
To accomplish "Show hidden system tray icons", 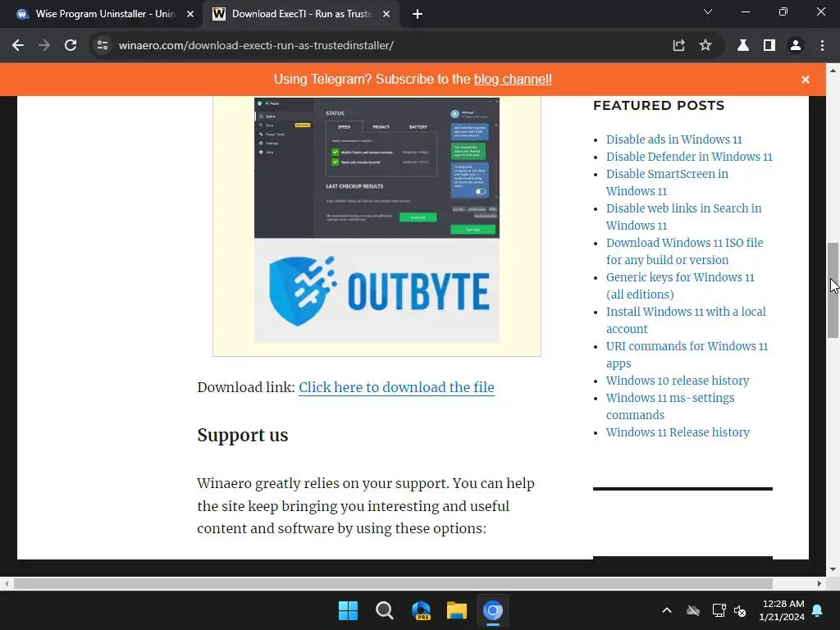I will [x=667, y=610].
